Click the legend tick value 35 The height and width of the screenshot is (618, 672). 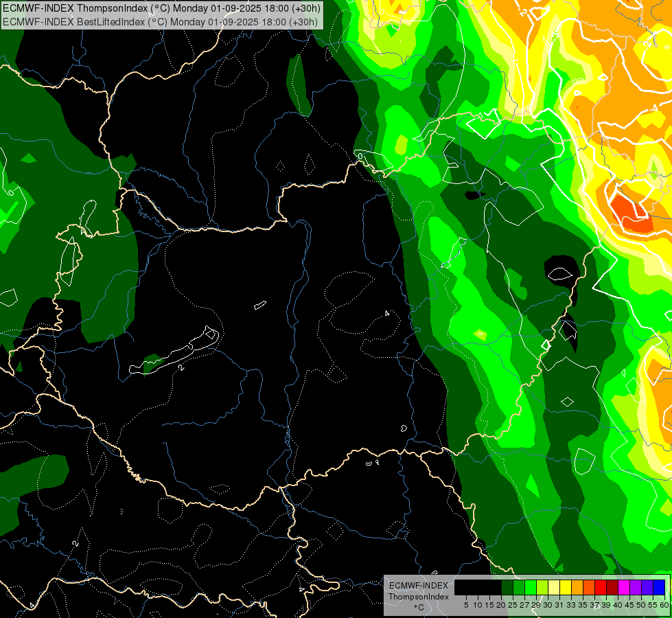pos(583,605)
